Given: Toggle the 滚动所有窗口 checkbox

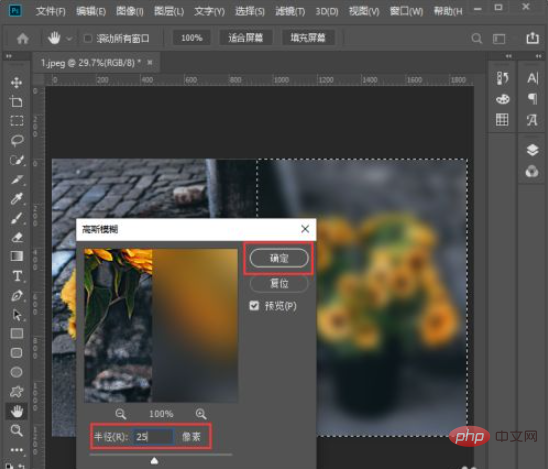Looking at the screenshot, I should click(88, 38).
